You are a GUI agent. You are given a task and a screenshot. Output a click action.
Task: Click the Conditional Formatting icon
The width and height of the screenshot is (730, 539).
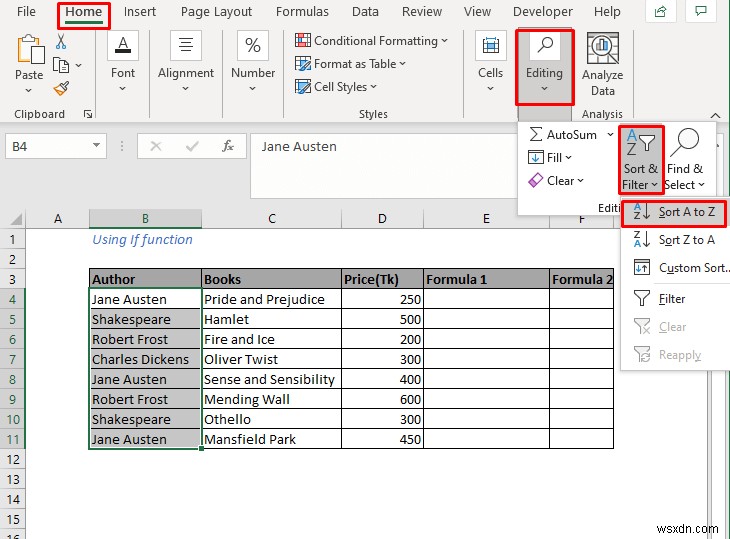pos(303,40)
